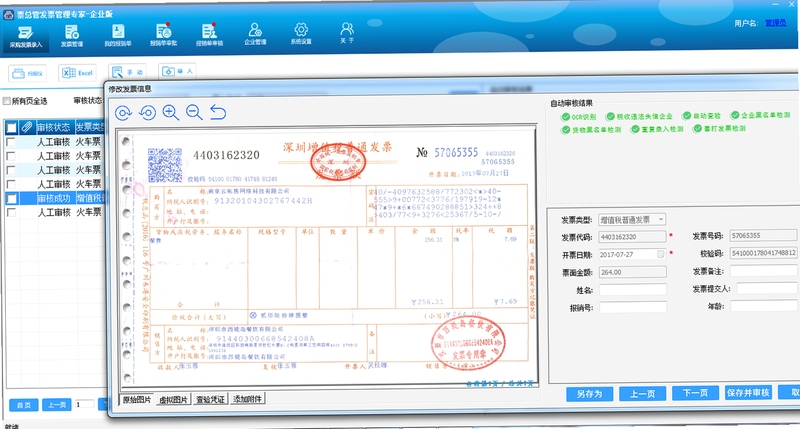800x429 pixels.
Task: Click the 票面金额 input field
Action: tap(632, 272)
